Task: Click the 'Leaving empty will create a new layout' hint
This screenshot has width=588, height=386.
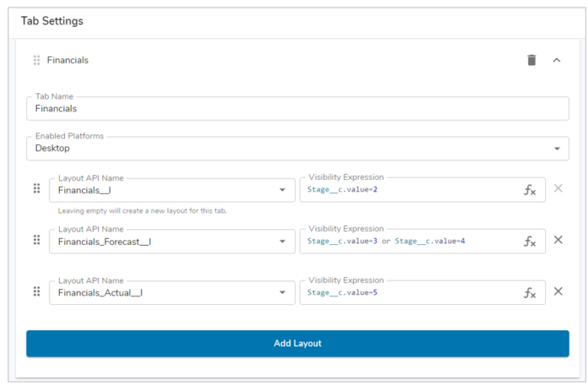Action: pos(142,211)
